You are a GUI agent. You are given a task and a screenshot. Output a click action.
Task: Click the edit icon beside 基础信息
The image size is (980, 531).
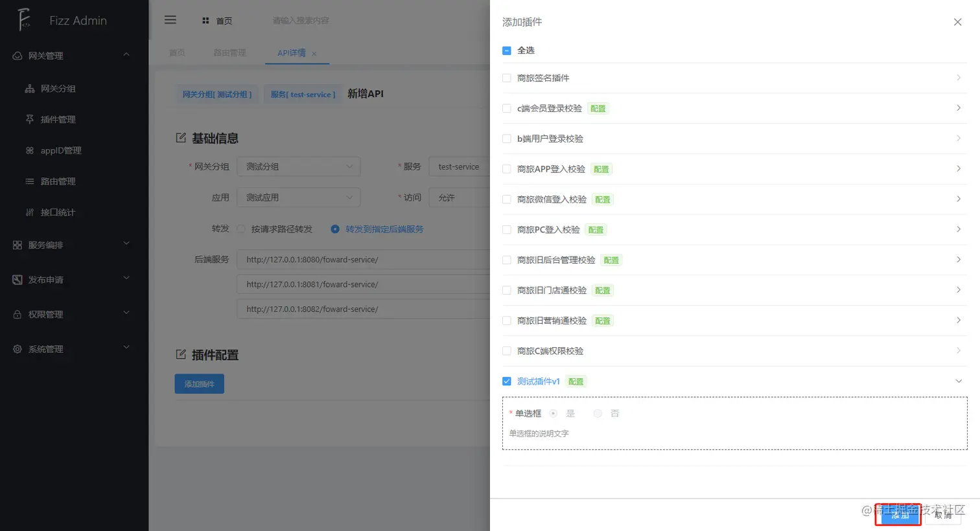(181, 138)
